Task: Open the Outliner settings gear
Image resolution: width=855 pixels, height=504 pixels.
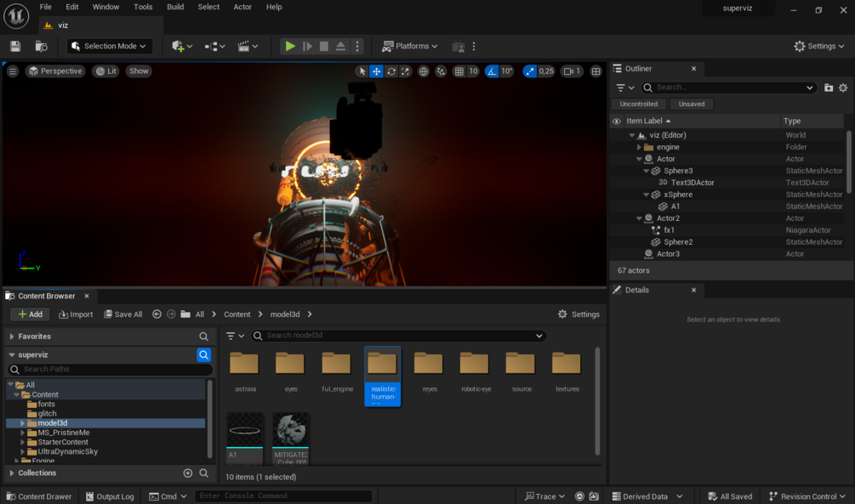Action: point(843,88)
